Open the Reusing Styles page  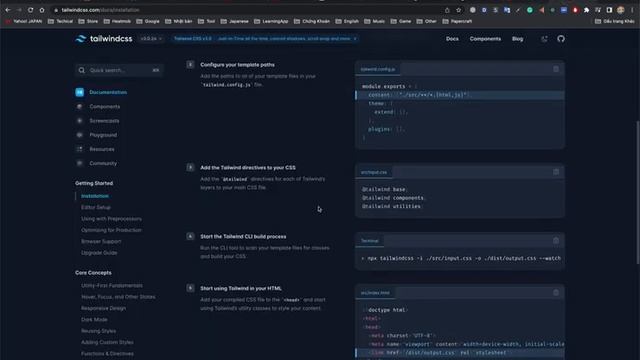coord(98,331)
